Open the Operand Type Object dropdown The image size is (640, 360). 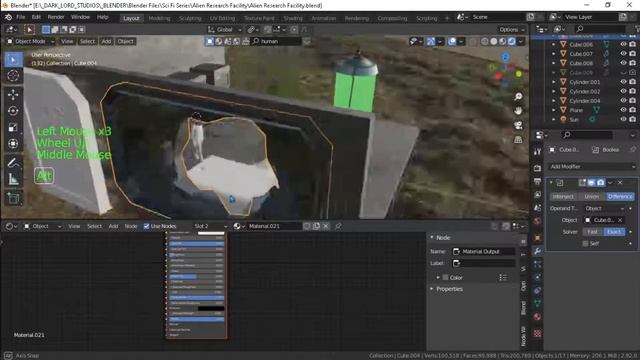pyautogui.click(x=604, y=208)
